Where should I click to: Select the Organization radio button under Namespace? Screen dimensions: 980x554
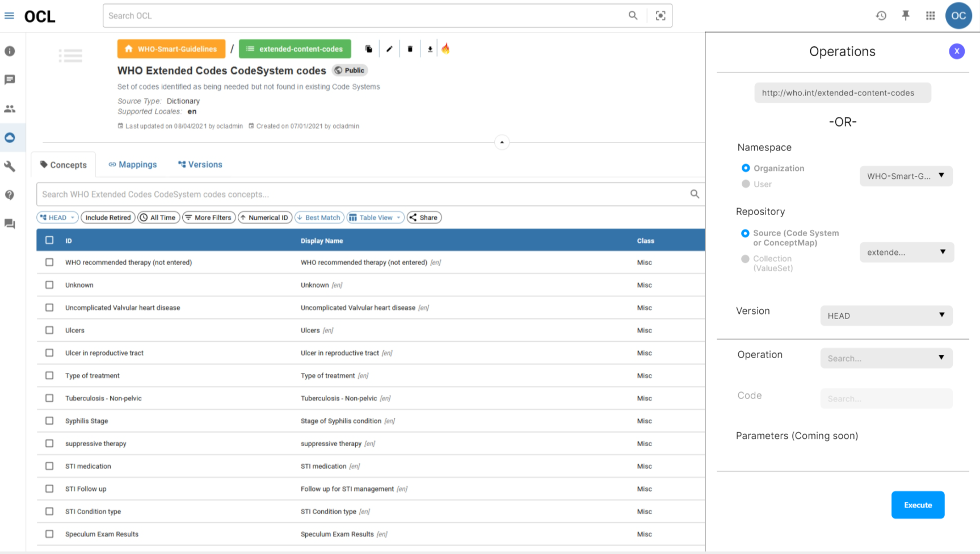pyautogui.click(x=746, y=168)
